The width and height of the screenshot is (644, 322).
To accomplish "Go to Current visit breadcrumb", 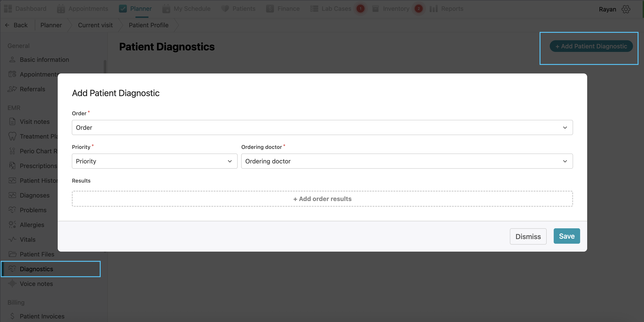I will click(x=95, y=25).
